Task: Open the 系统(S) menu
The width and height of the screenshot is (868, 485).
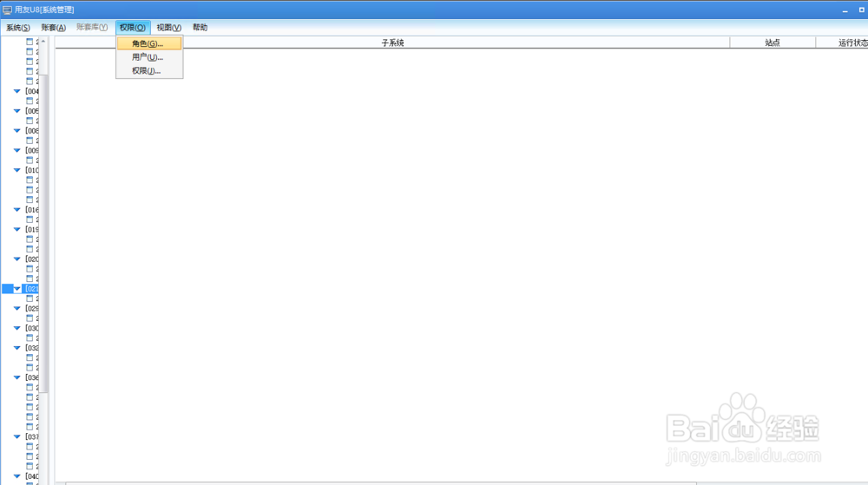Action: coord(17,28)
